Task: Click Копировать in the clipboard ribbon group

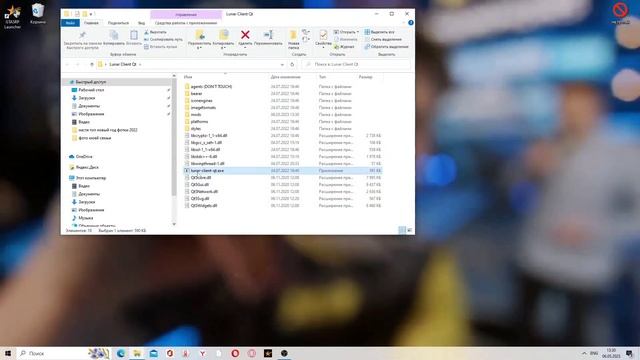Action: click(x=114, y=38)
